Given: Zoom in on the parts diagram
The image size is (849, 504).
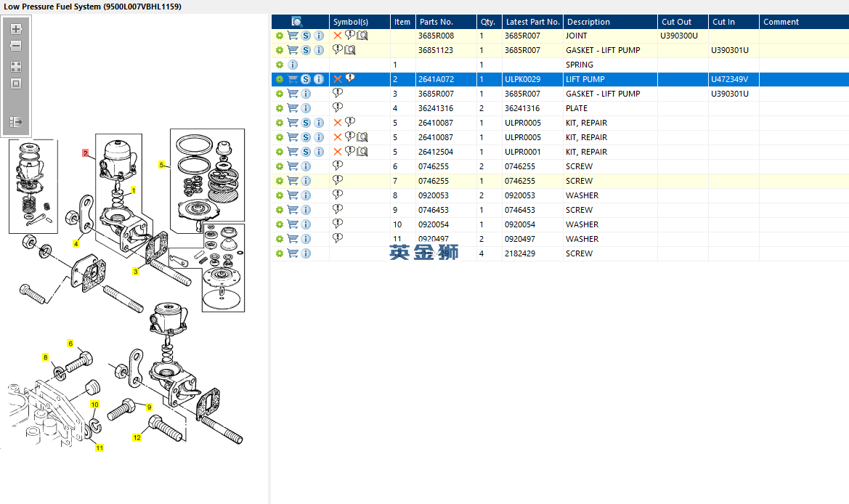Looking at the screenshot, I should tap(16, 29).
